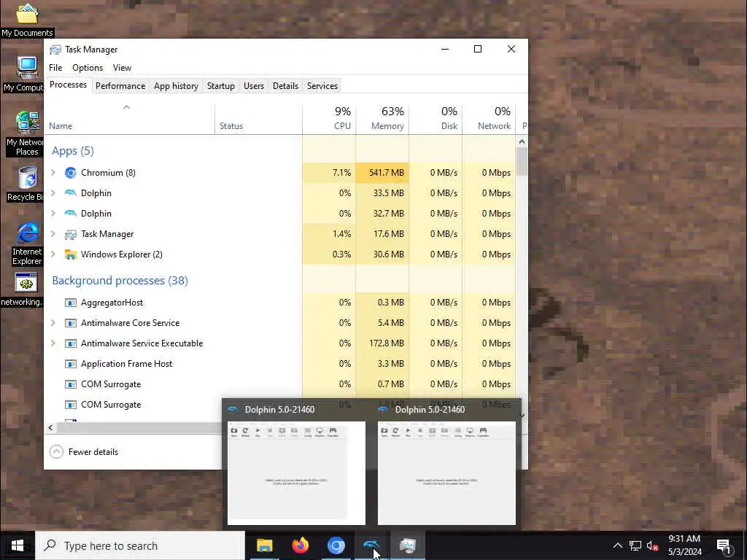Select the My Network Places desktop icon

point(25,133)
